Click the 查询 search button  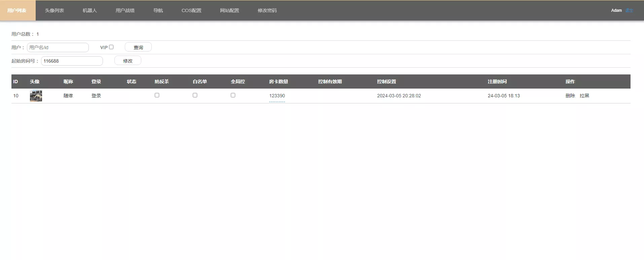coord(138,47)
